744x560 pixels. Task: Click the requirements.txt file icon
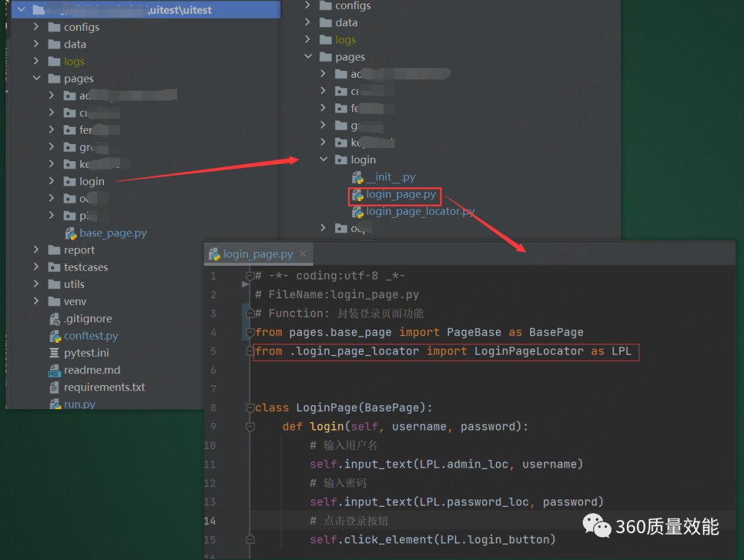click(x=54, y=387)
